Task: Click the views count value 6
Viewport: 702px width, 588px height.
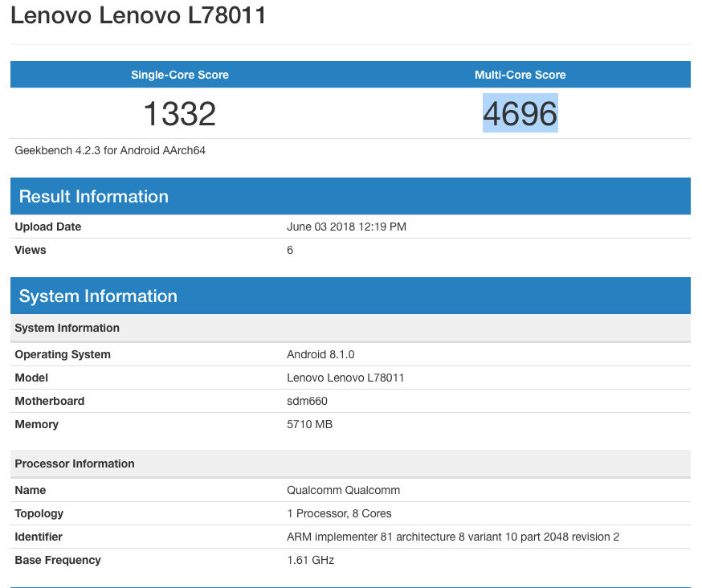Action: click(x=290, y=250)
